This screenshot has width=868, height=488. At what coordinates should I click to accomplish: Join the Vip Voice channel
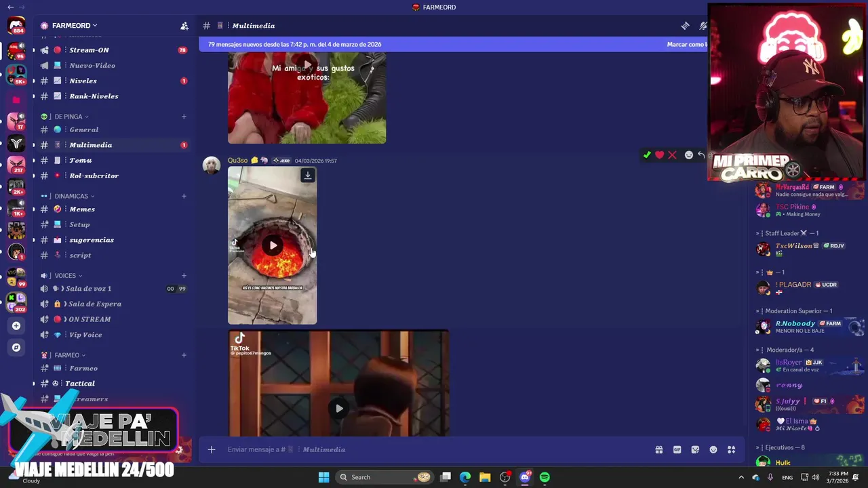click(x=113, y=335)
